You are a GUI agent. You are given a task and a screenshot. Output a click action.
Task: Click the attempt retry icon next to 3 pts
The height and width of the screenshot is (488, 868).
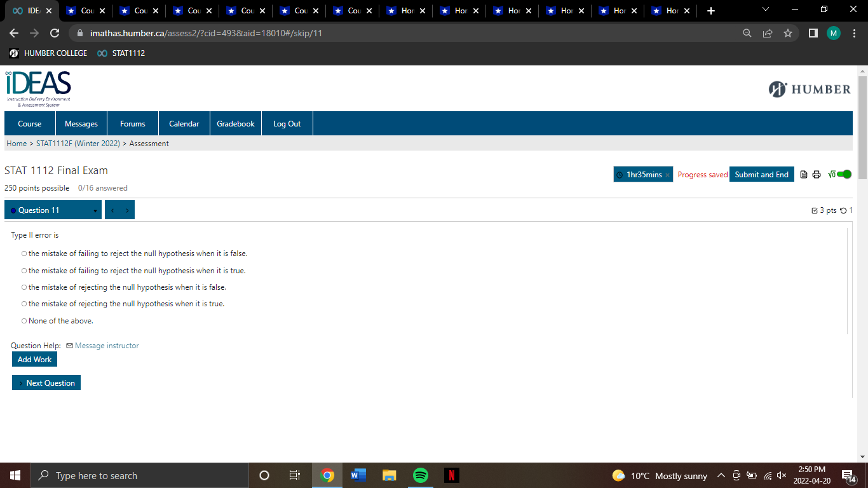[844, 210]
